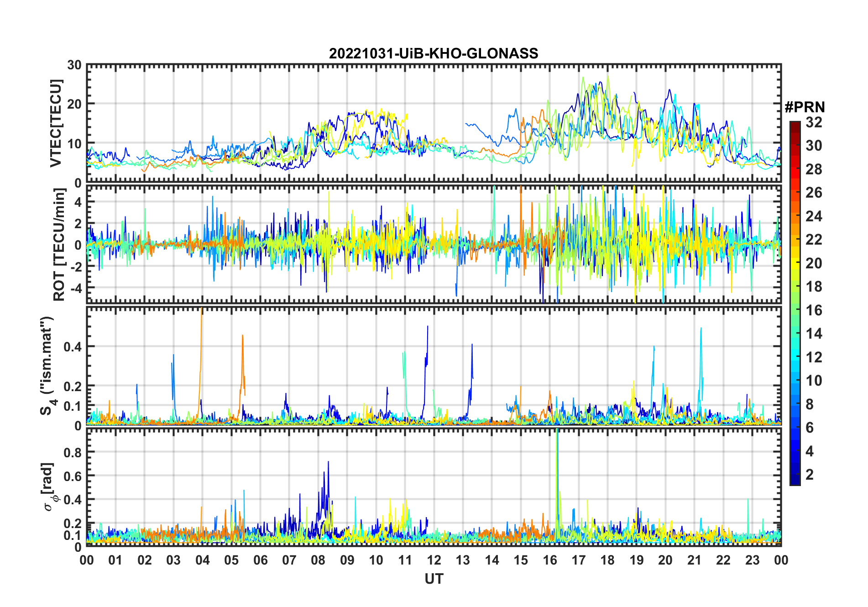The image size is (868, 607).
Task: Click the S4 ("ism.mat") axis label
Action: click(x=47, y=366)
